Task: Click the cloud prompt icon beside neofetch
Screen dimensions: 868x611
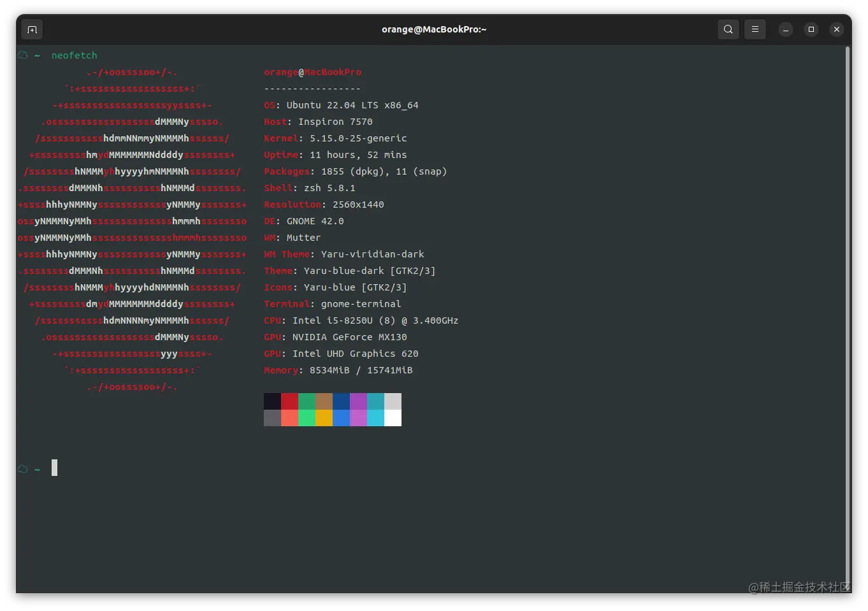Action: pyautogui.click(x=23, y=55)
